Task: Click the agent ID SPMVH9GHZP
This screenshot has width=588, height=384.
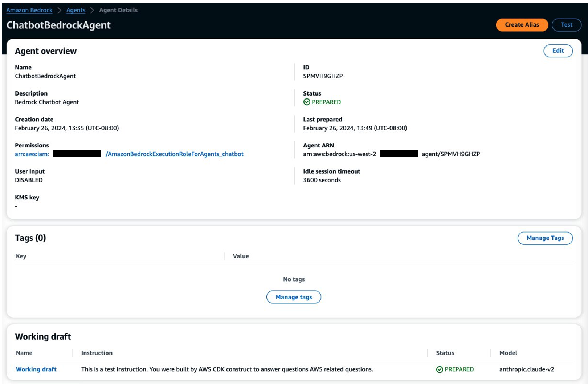Action: (x=323, y=76)
